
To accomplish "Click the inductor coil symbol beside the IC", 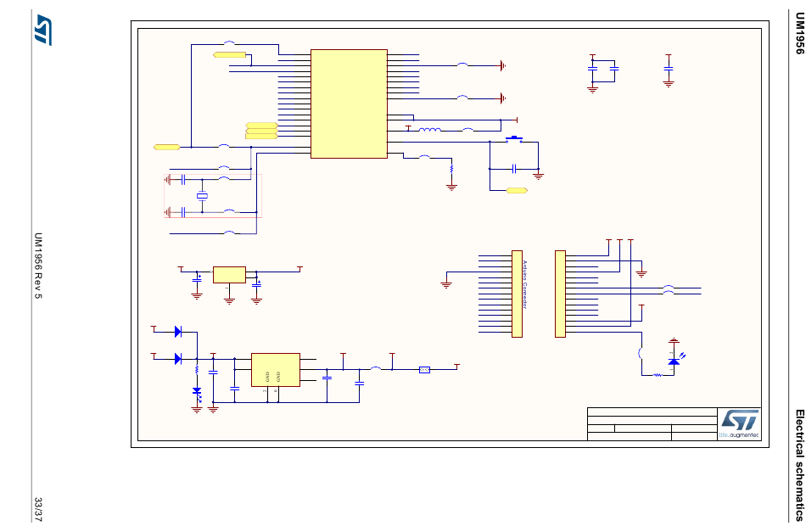I will point(430,130).
